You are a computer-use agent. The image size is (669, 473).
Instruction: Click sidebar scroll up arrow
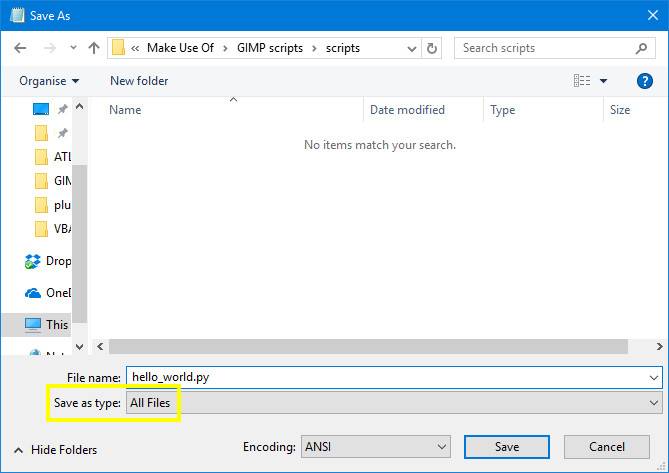click(79, 106)
